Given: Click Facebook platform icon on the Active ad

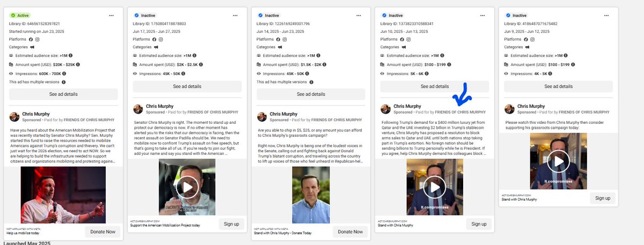Looking at the screenshot, I should 31,39.
